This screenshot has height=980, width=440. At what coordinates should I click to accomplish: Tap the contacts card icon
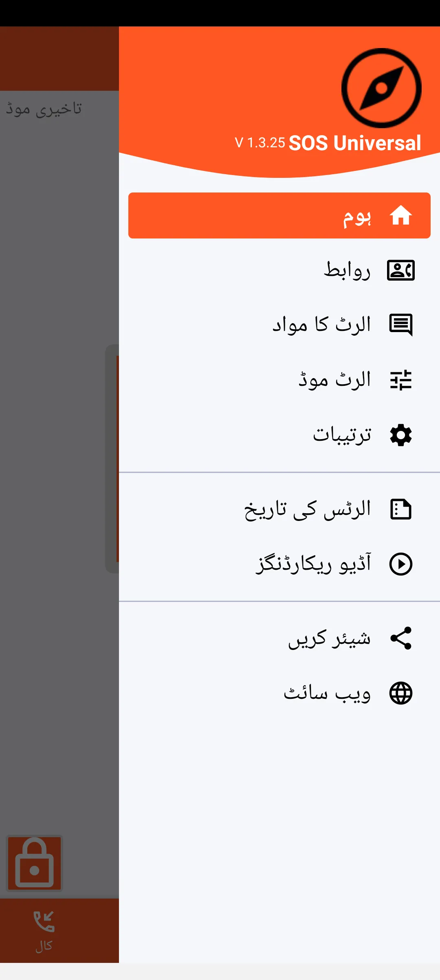click(401, 270)
